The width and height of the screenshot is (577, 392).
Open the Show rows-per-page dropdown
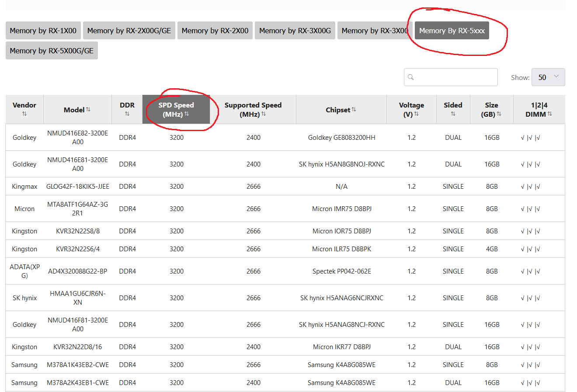point(548,77)
